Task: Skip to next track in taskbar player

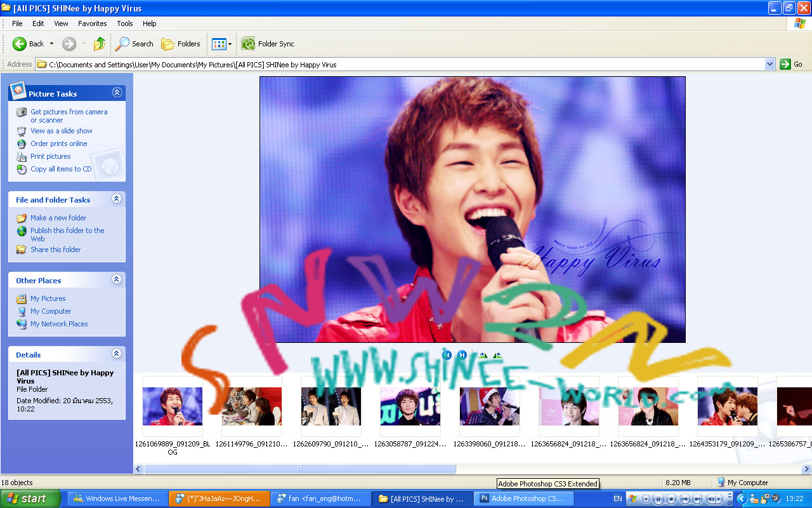Action: coord(697,499)
